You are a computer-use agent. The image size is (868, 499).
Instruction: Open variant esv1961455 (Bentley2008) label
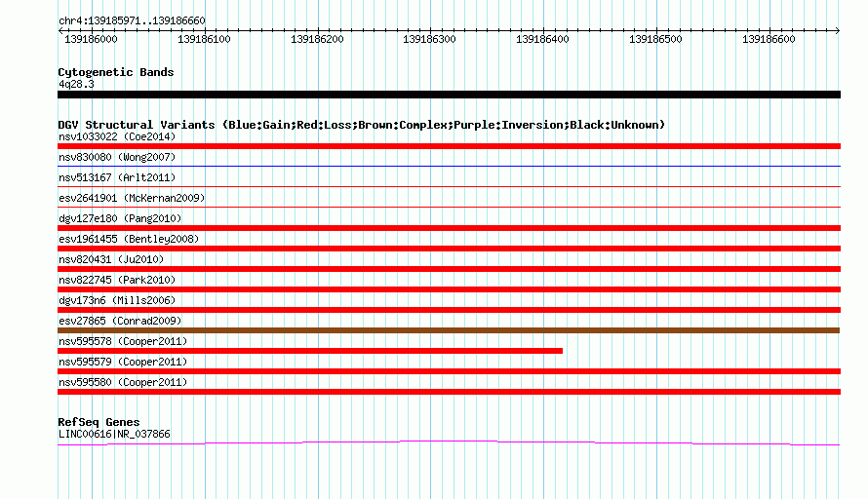129,239
